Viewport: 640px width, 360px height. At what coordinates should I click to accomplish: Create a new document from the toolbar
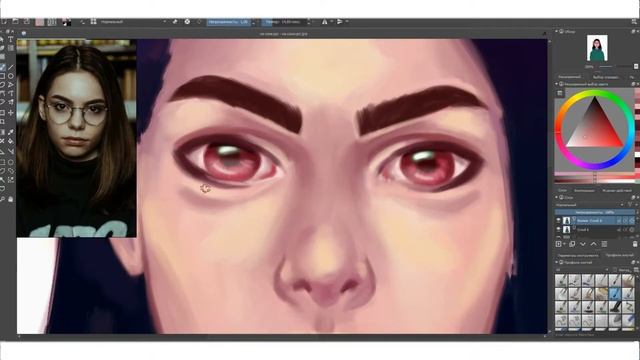tap(3, 22)
